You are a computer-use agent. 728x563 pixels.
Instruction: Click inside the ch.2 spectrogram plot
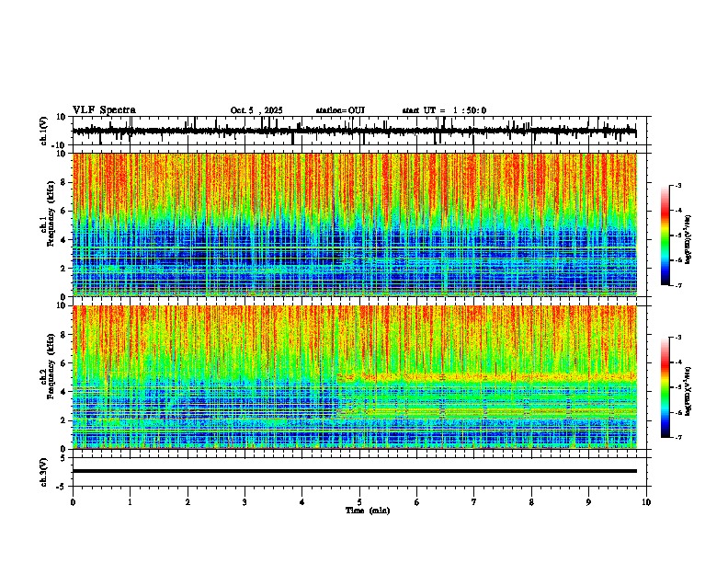click(354, 377)
